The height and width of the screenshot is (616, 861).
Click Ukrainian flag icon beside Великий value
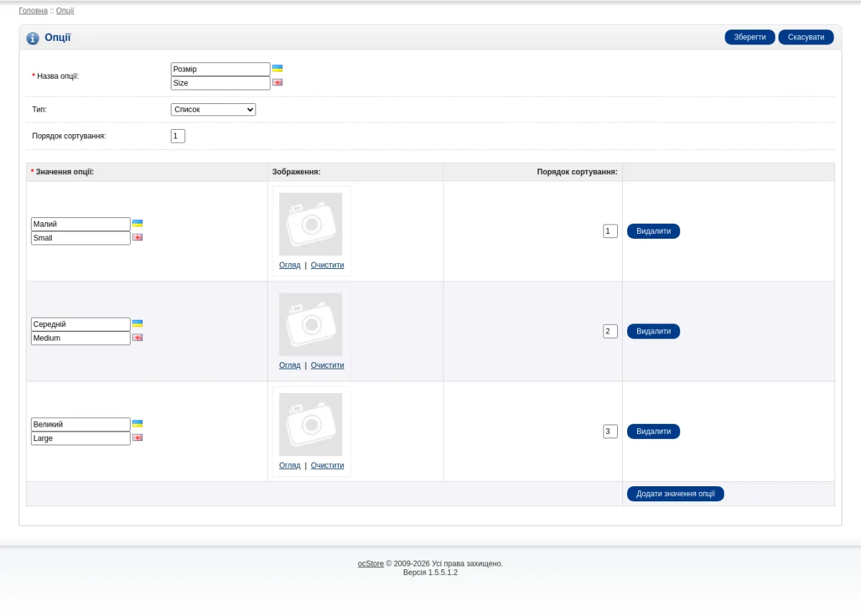(137, 424)
